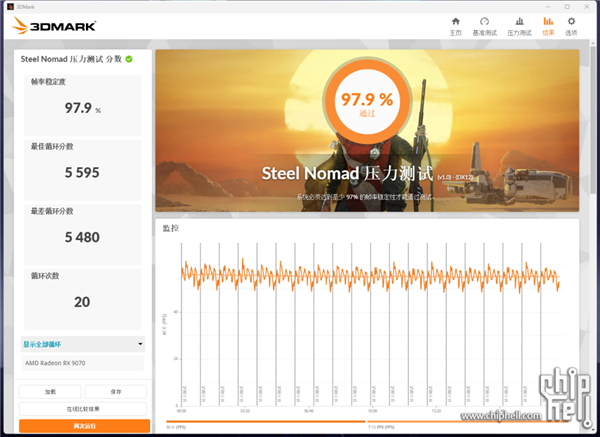Expand the 显示全部循环 dropdown
The width and height of the screenshot is (600, 437).
83,344
